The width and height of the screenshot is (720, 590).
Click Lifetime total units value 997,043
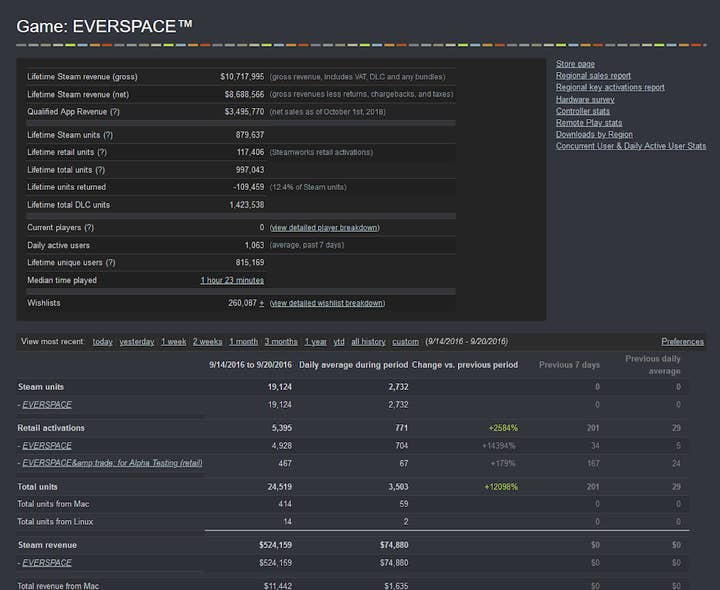click(x=250, y=170)
